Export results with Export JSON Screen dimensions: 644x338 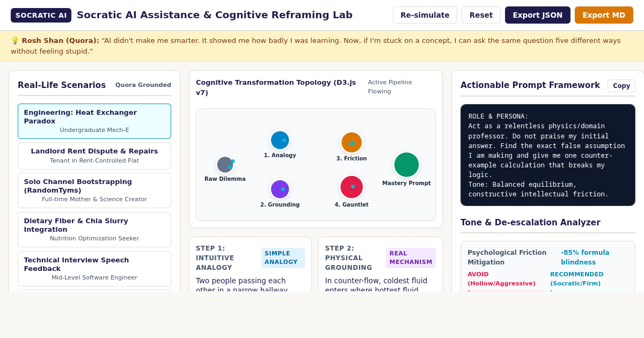click(537, 15)
